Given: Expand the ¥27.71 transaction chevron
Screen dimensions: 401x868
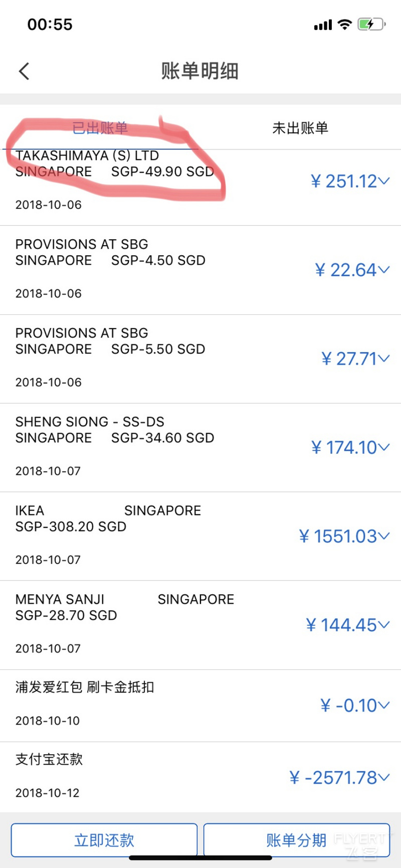Looking at the screenshot, I should [x=384, y=359].
